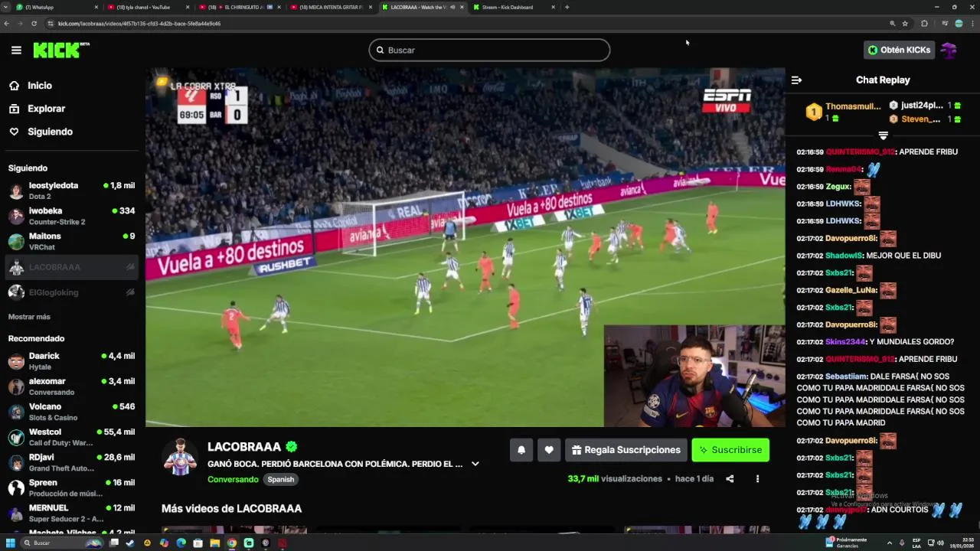980x551 pixels.
Task: Open the Obtén KICKs button
Action: (899, 50)
